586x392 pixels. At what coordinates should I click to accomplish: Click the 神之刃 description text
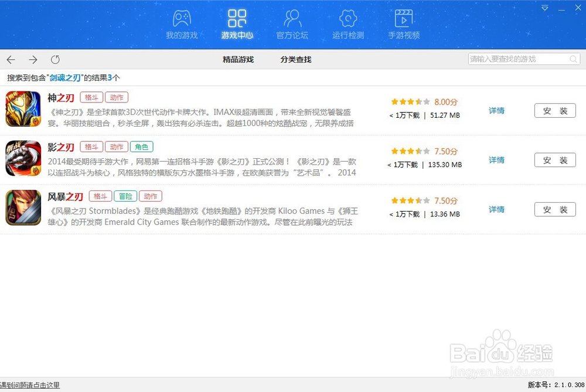tap(200, 117)
